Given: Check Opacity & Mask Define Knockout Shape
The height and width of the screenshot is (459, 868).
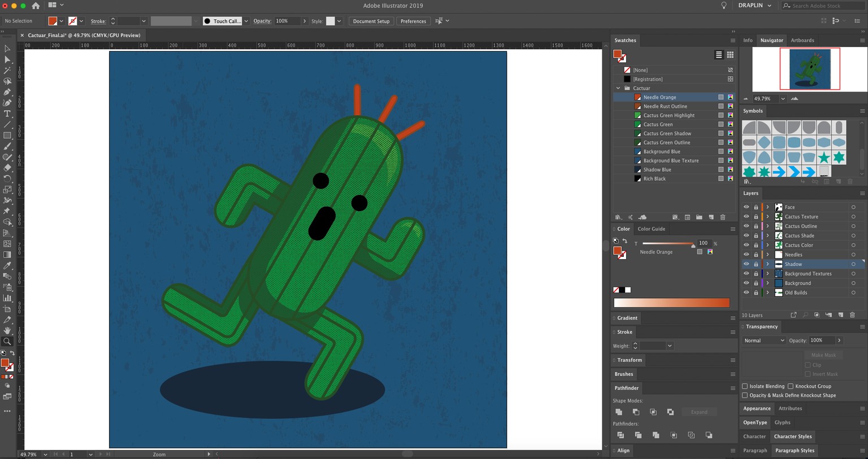Looking at the screenshot, I should [745, 395].
